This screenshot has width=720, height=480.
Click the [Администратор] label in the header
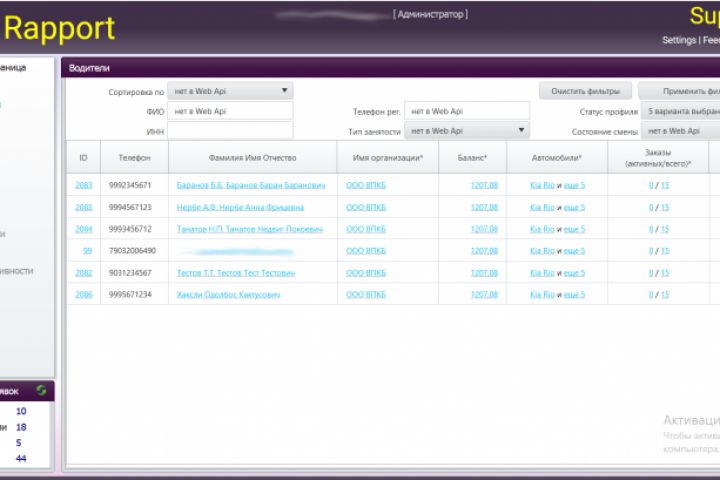pos(430,14)
